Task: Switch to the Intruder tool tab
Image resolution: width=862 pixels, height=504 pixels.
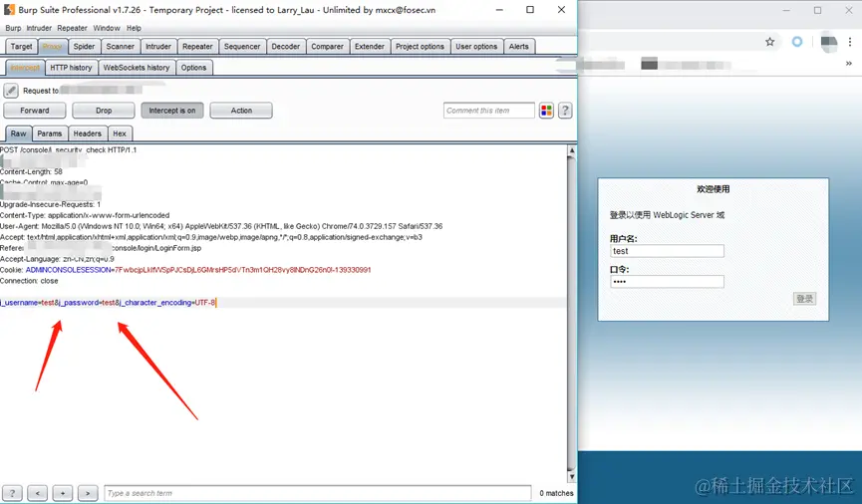Action: click(158, 47)
